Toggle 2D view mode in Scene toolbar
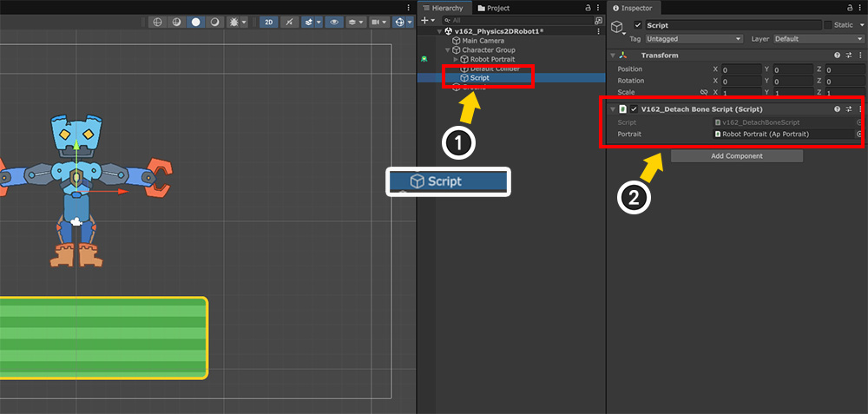Viewport: 868px width, 414px height. click(270, 22)
